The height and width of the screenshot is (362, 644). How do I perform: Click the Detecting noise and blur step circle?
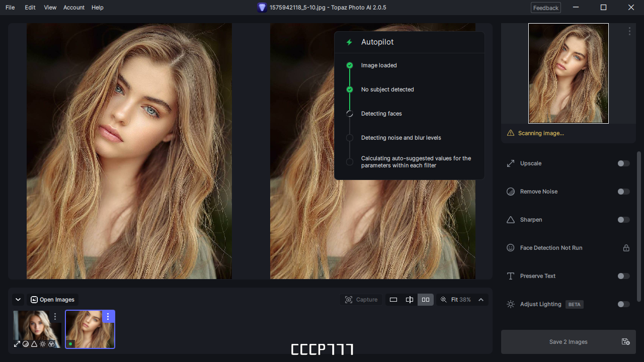click(350, 138)
